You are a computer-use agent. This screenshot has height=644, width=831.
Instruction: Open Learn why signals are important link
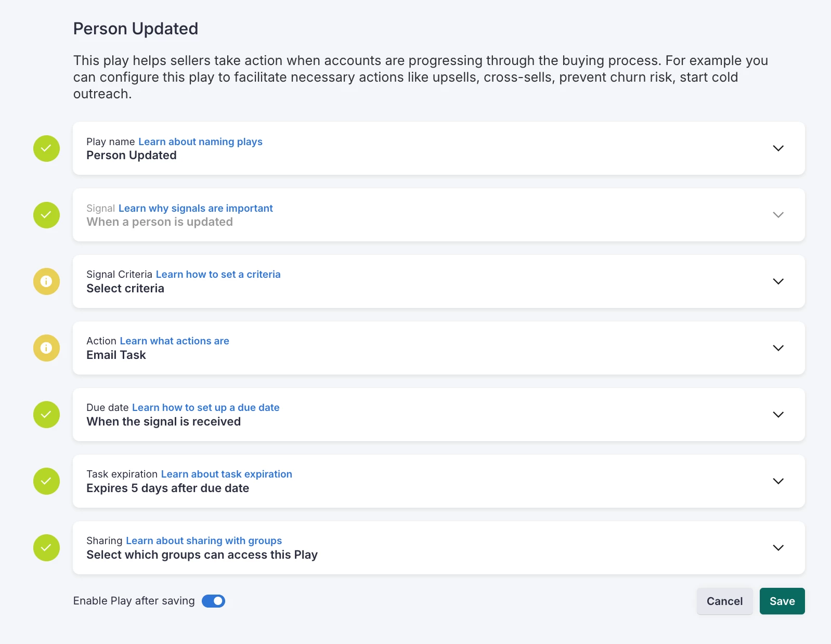(196, 208)
